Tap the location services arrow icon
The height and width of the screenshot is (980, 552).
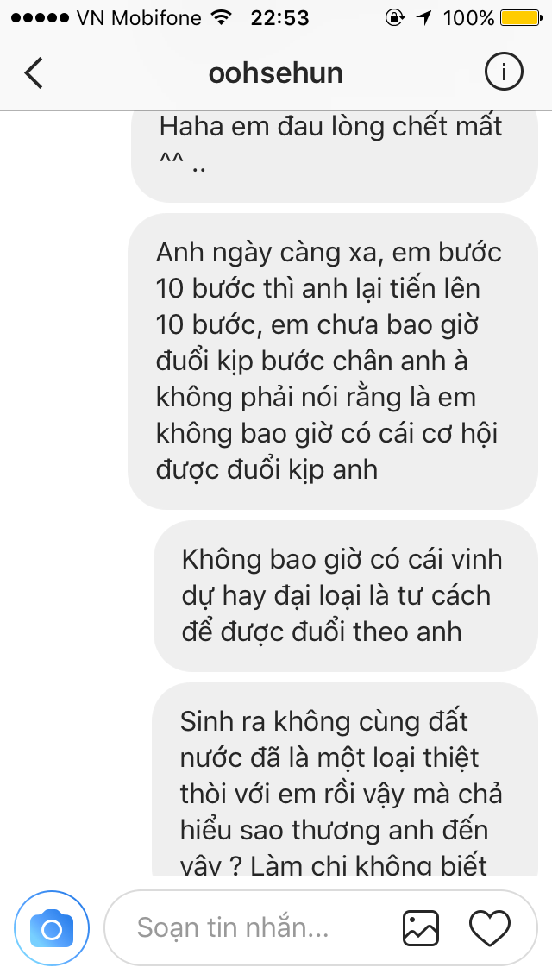(424, 18)
